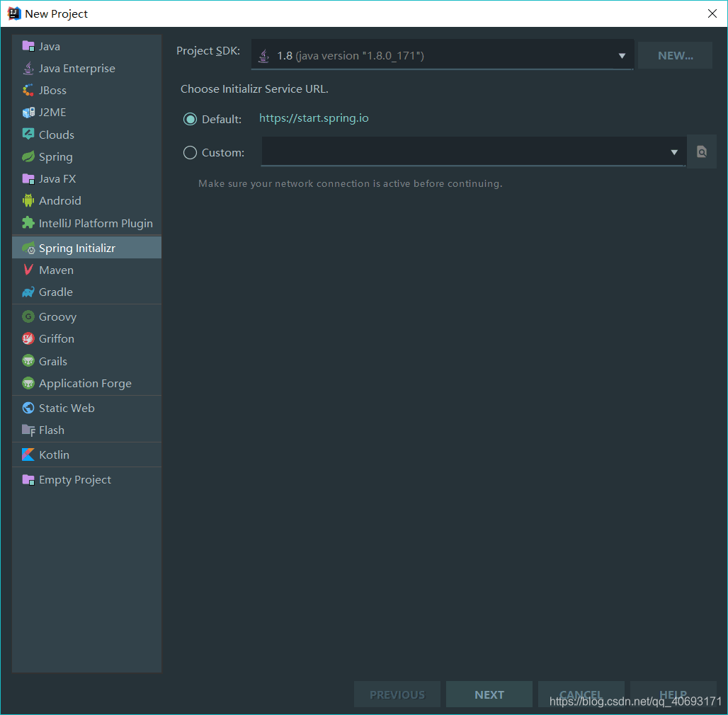The width and height of the screenshot is (728, 715).
Task: Click the Flash folder icon
Action: point(28,430)
